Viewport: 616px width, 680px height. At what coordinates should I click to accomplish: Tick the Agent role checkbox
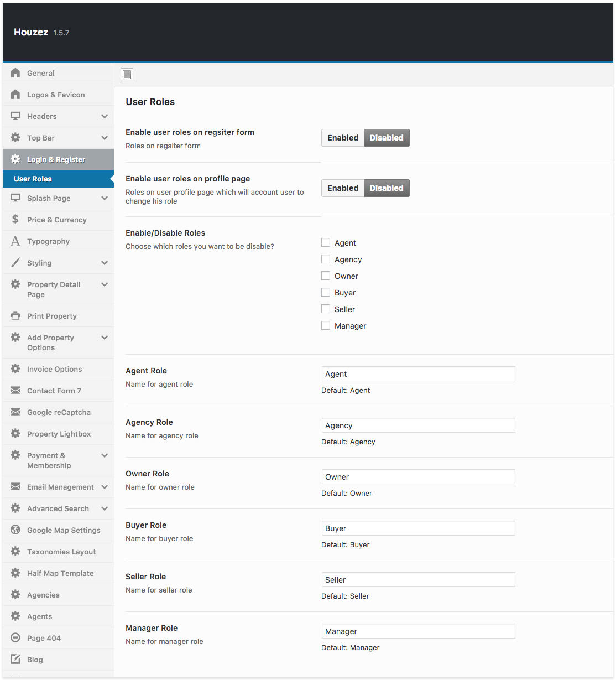pyautogui.click(x=326, y=242)
